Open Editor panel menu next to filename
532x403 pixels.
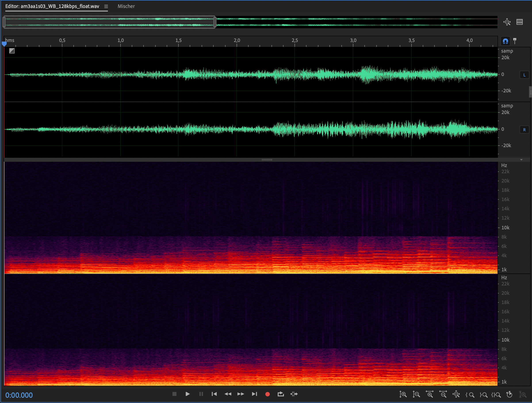point(106,6)
